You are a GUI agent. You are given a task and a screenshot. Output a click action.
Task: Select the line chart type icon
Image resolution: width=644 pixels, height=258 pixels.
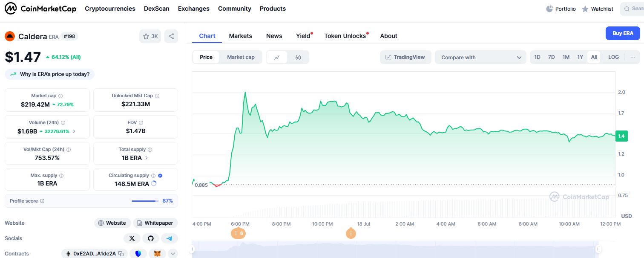click(277, 57)
